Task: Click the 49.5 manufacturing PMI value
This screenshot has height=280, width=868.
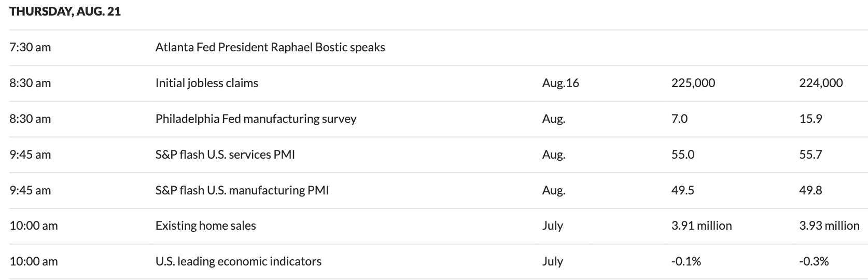Action: (682, 190)
